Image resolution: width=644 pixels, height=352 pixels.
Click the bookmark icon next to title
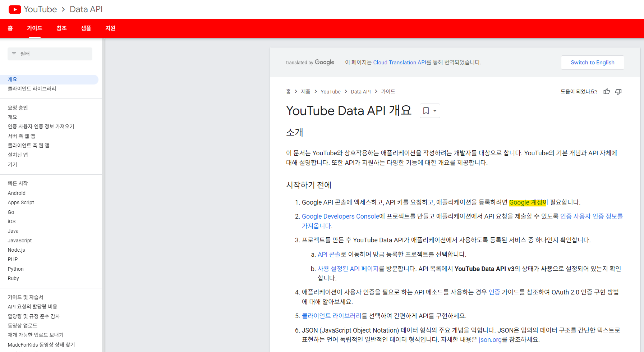[x=426, y=111]
